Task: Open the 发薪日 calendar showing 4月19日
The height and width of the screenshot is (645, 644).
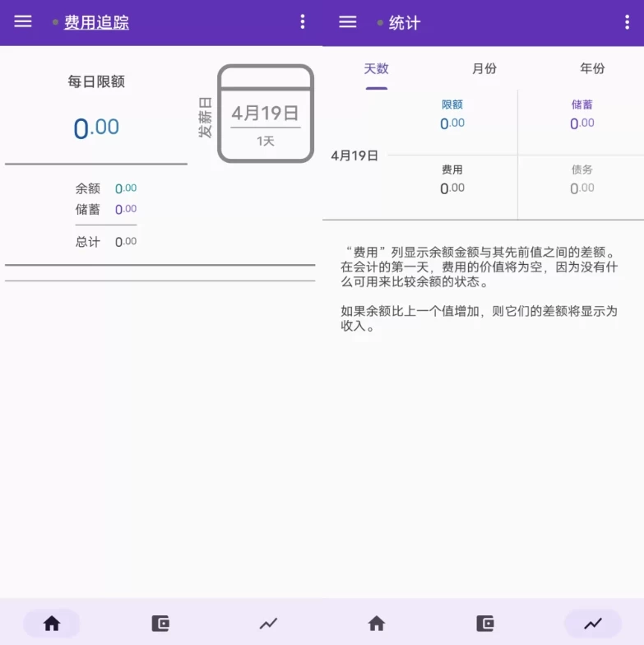Action: [x=265, y=114]
